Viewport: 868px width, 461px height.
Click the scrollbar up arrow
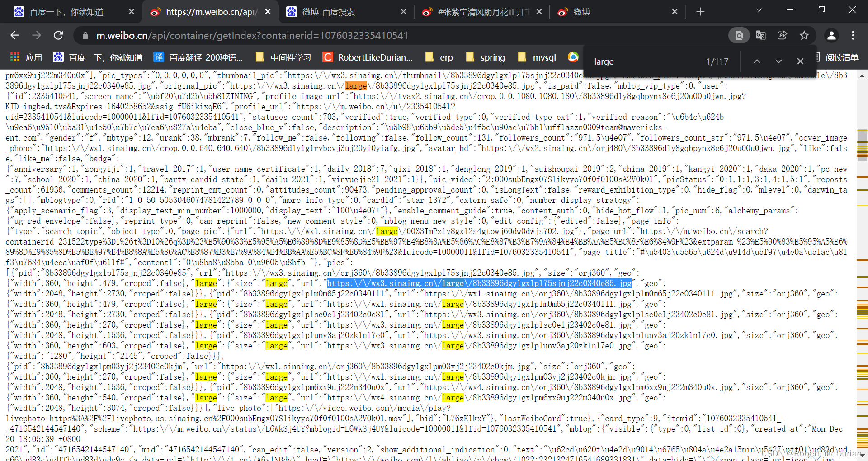point(862,76)
